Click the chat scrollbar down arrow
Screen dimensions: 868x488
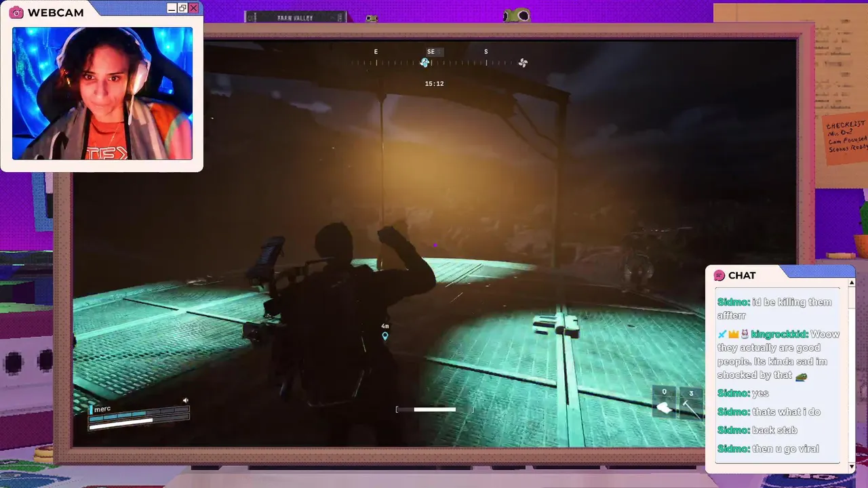[x=852, y=467]
